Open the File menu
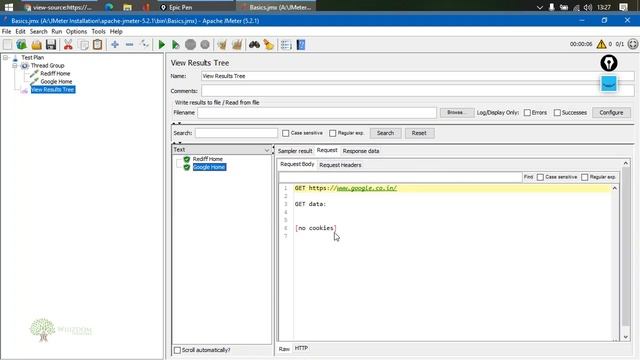The width and height of the screenshot is (640, 360). 6,31
